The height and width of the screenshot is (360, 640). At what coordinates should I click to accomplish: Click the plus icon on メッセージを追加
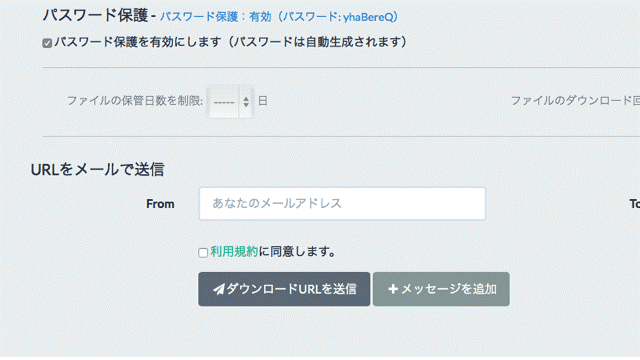tap(393, 289)
